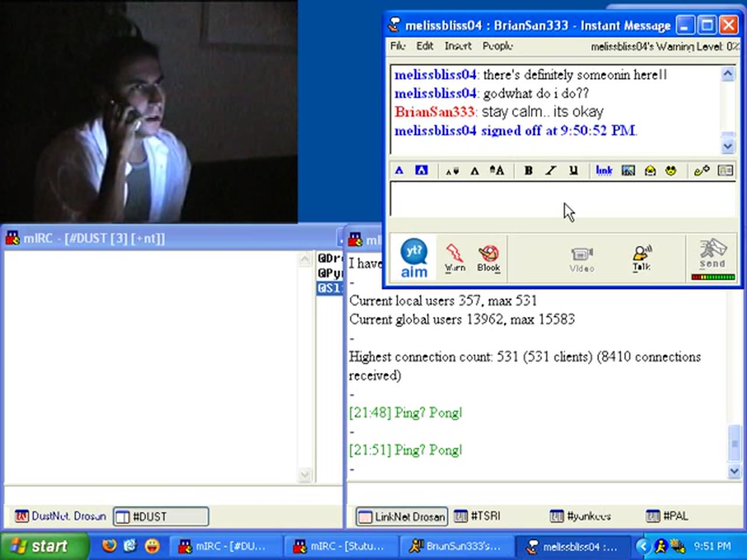747x560 pixels.
Task: Click the 'signed off at 9:50:52 PM' line
Action: coord(516,131)
